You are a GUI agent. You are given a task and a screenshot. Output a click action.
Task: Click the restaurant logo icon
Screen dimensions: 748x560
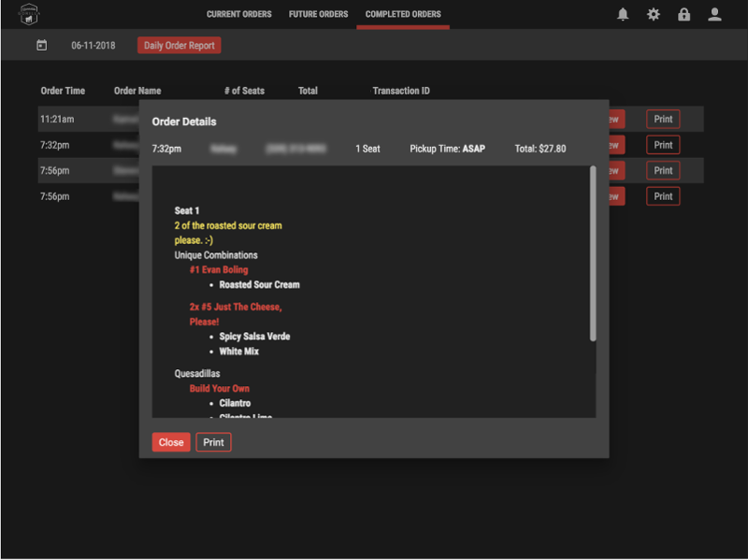click(29, 14)
